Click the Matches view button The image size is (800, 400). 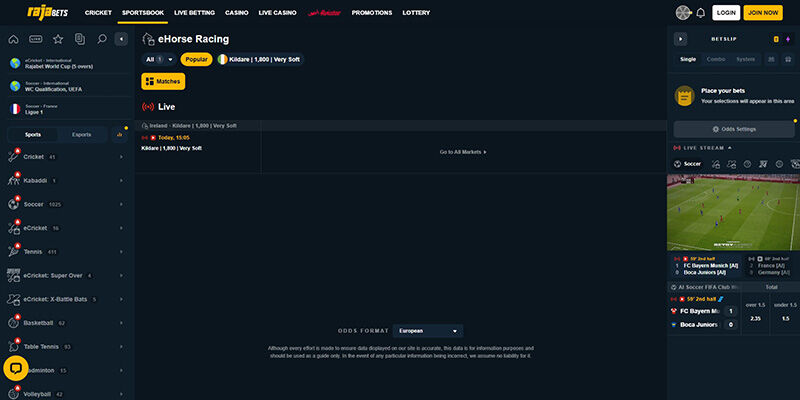click(x=163, y=82)
